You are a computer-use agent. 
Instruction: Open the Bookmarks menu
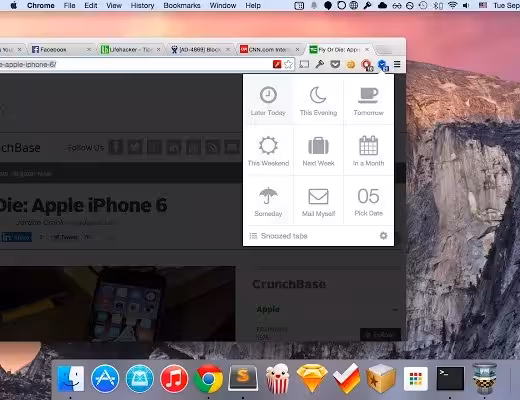182,5
